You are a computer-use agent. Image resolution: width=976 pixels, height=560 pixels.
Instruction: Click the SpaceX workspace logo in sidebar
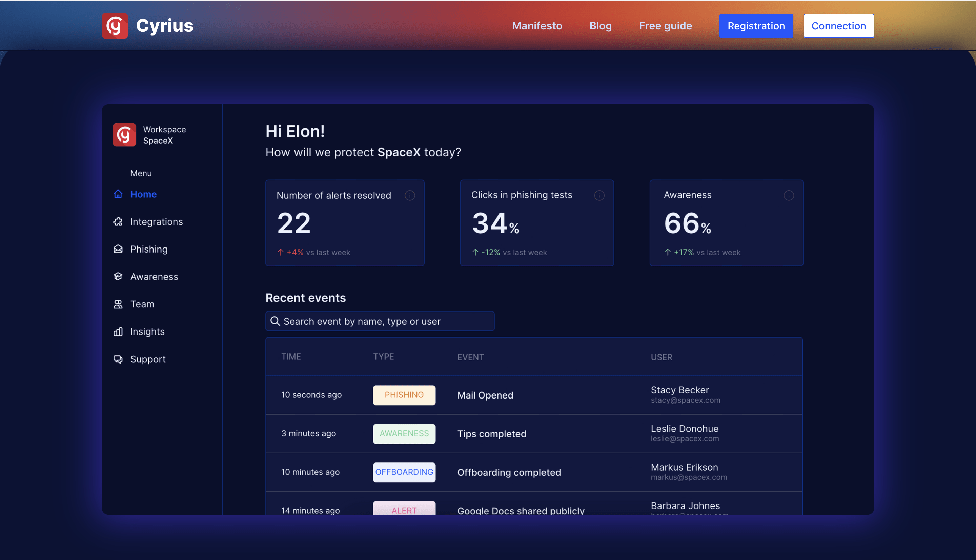click(124, 135)
